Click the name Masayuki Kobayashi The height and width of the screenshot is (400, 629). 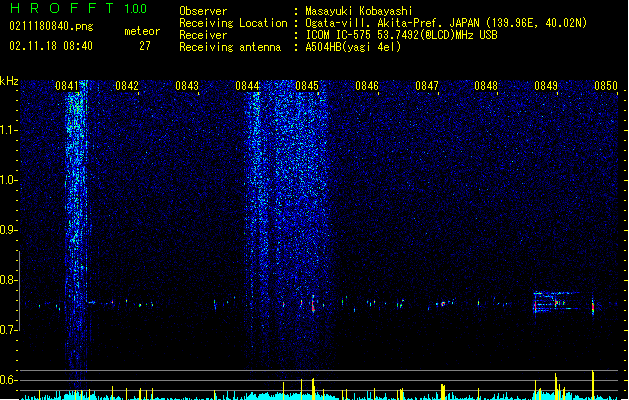coord(359,11)
